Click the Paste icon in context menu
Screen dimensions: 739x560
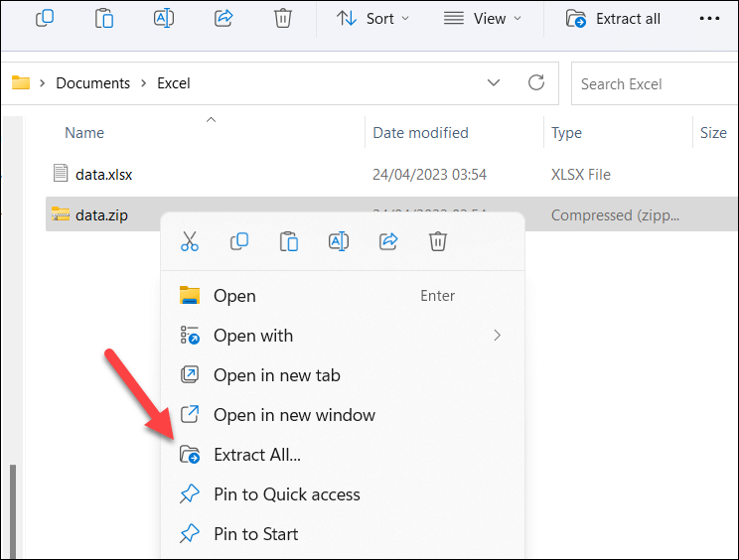tap(289, 241)
